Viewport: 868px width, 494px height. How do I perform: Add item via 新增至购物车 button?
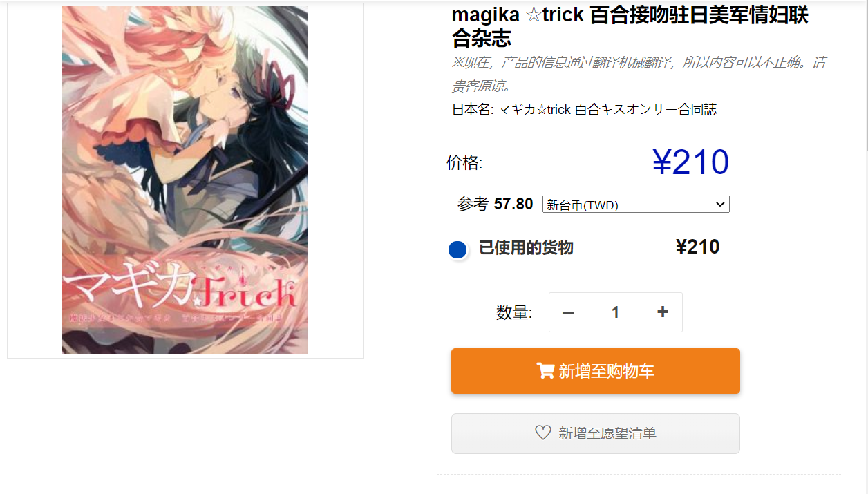click(596, 371)
